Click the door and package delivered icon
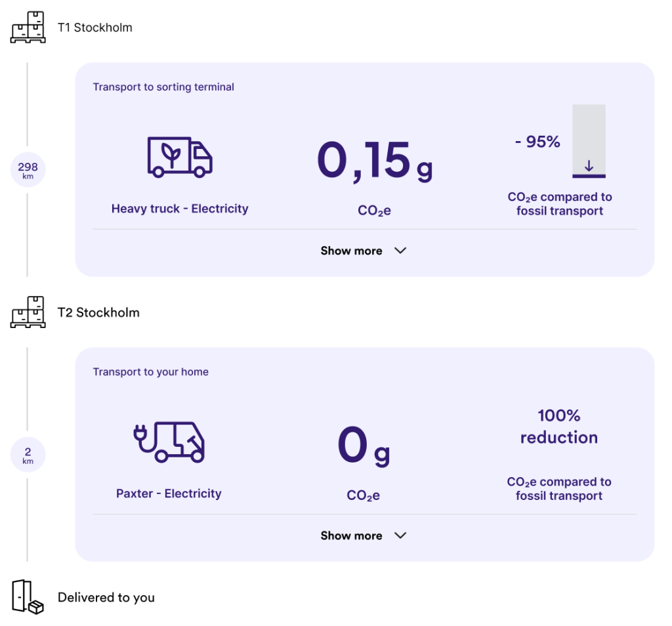Viewport: 672px width, 626px height. coord(28,597)
